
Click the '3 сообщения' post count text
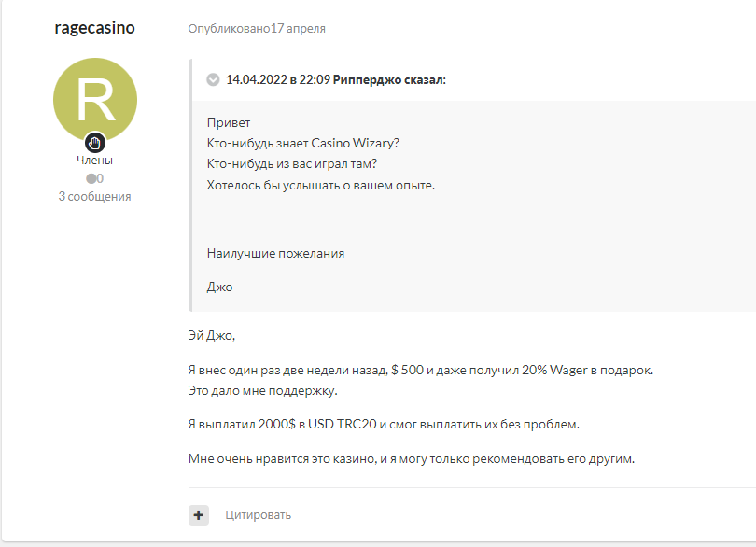click(94, 196)
